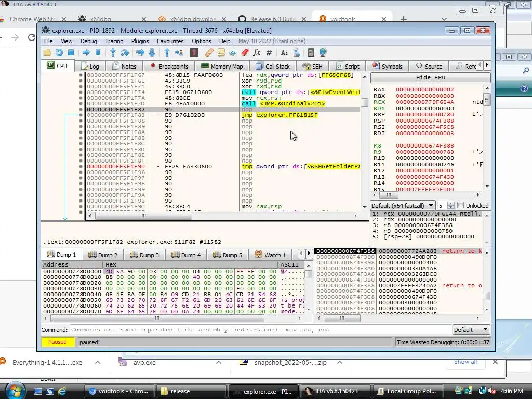532x399 pixels.
Task: Toggle breakpoint bullet at address 00000000FF5F1F9C
Action: point(81,206)
